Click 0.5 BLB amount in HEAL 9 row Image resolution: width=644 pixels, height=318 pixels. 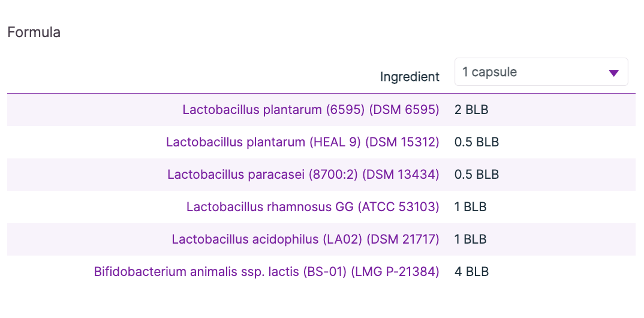477,142
